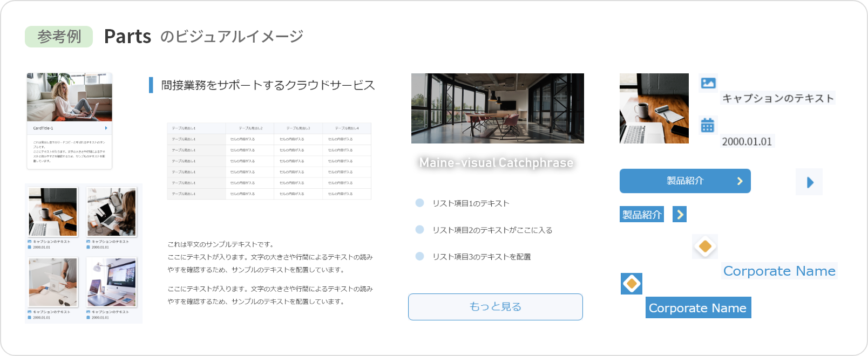Click the large picture icon above the caption text
Image resolution: width=868 pixels, height=356 pixels.
(708, 83)
